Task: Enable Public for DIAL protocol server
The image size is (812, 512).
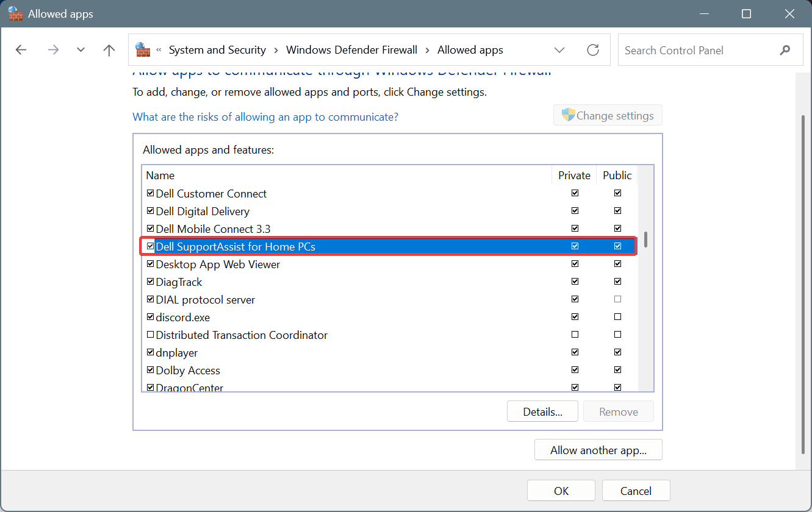Action: [x=617, y=299]
